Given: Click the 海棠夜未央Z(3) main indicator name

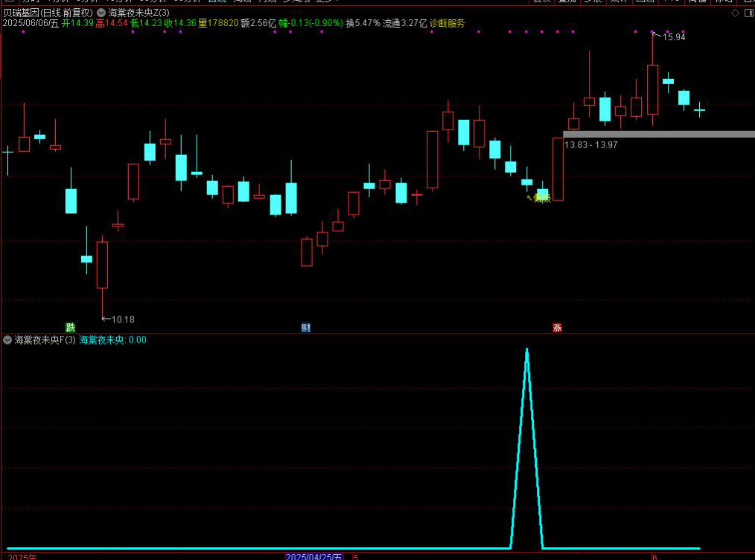Looking at the screenshot, I should [138, 13].
